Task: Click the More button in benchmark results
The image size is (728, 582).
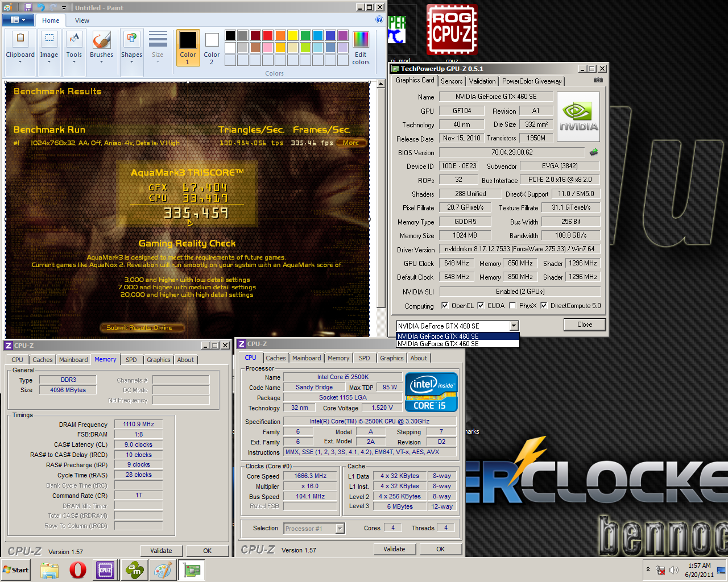Action: click(x=351, y=143)
